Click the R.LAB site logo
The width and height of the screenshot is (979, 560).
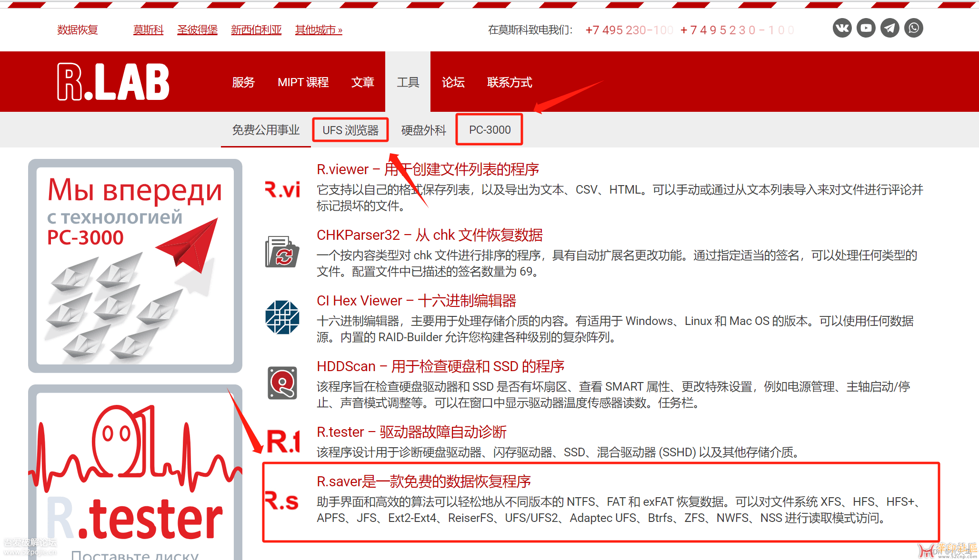pyautogui.click(x=113, y=82)
